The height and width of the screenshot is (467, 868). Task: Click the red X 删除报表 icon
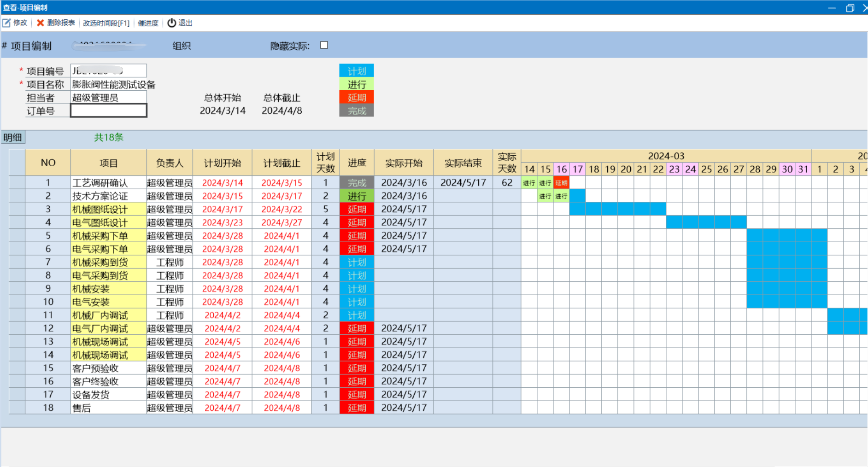pos(41,23)
